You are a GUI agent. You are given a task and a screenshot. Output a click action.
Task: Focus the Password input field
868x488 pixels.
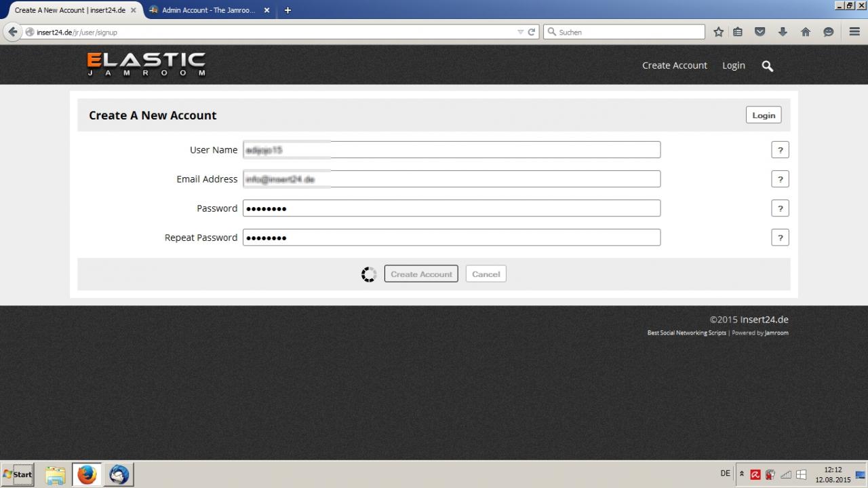coord(451,208)
